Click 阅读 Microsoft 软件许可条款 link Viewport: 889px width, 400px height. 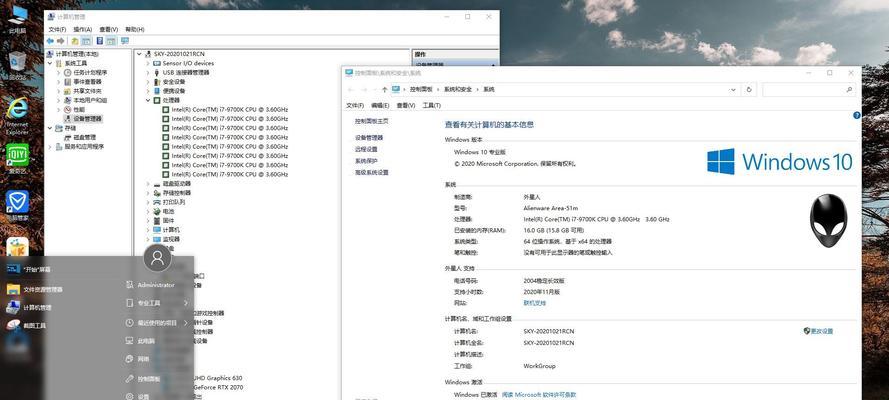(x=539, y=394)
